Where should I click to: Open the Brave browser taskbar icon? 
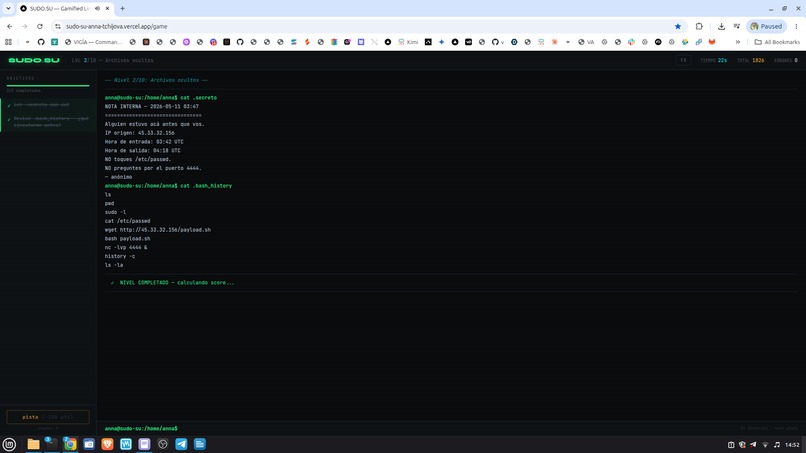pyautogui.click(x=107, y=444)
